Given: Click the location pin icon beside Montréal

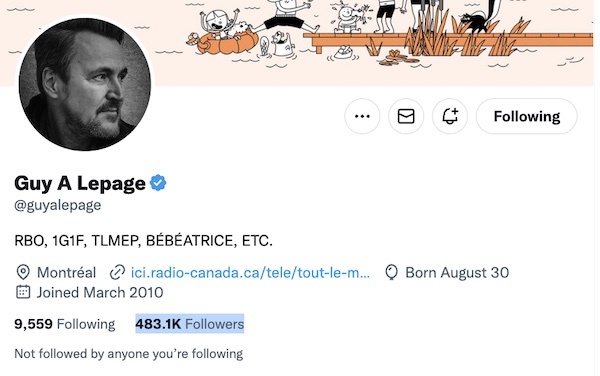Looking at the screenshot, I should point(23,272).
